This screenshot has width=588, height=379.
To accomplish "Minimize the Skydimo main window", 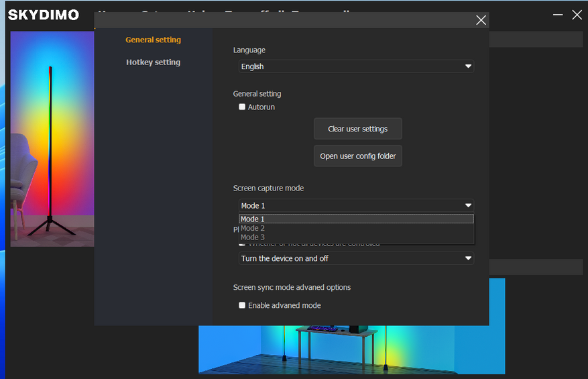I will click(558, 14).
